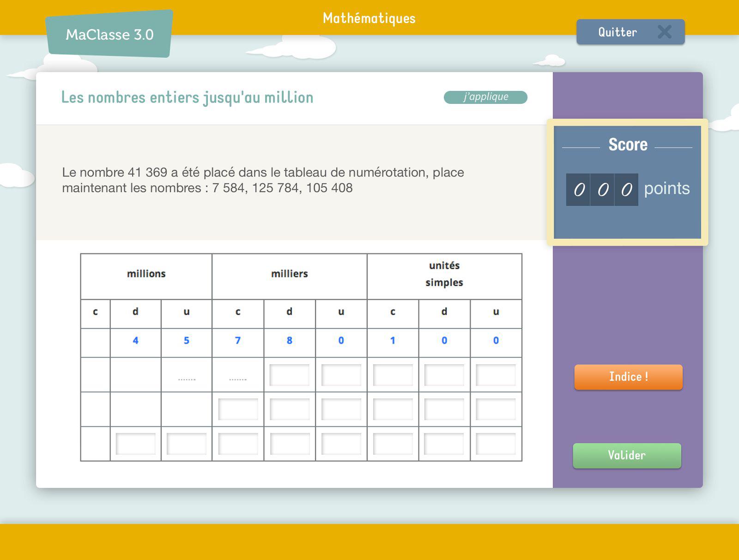Click the blue digit 8 in table
The height and width of the screenshot is (560, 739).
click(290, 341)
